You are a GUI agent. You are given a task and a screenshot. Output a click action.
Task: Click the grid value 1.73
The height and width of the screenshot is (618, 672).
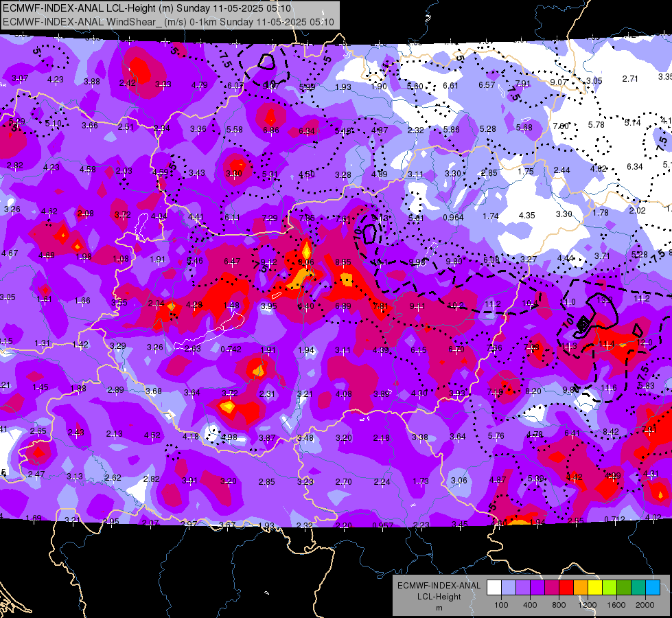point(420,481)
